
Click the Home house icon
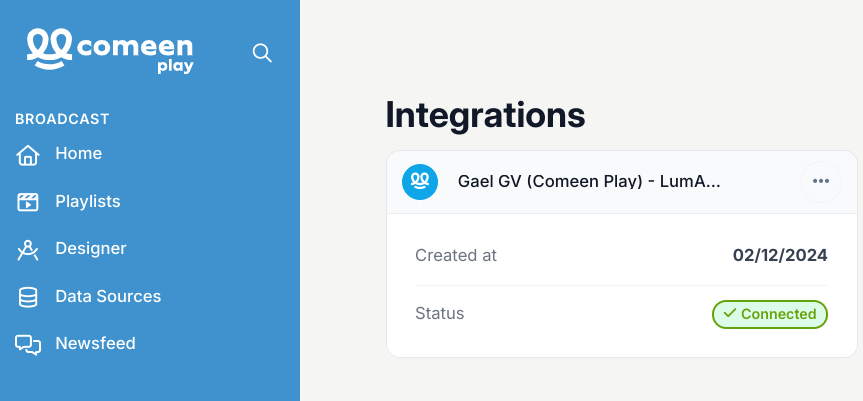(x=28, y=154)
